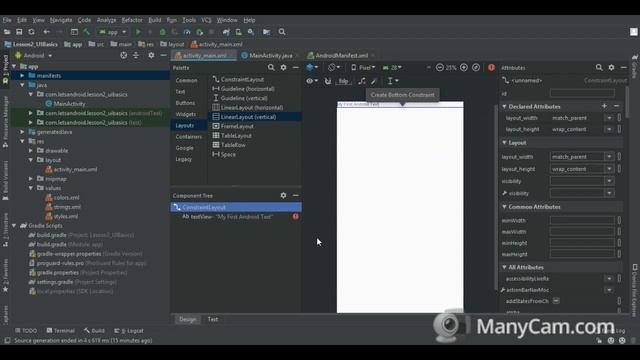
Task: Click the Save All toolbar icon
Action: click(19, 32)
